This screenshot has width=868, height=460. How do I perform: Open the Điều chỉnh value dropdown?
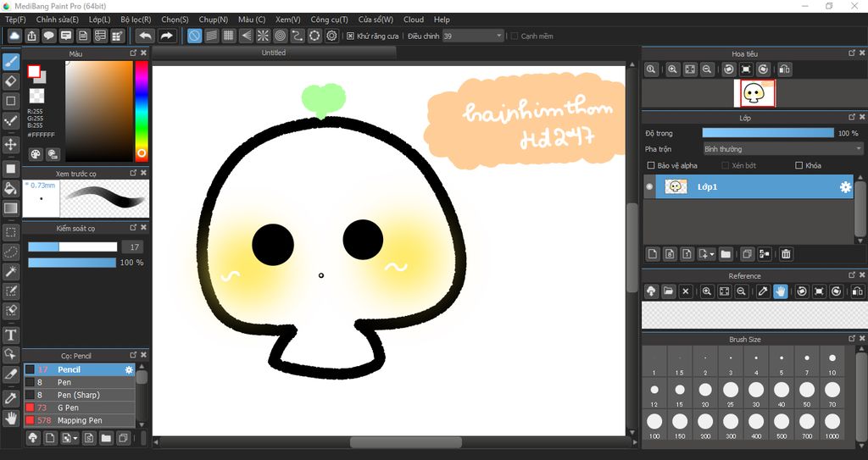click(473, 36)
